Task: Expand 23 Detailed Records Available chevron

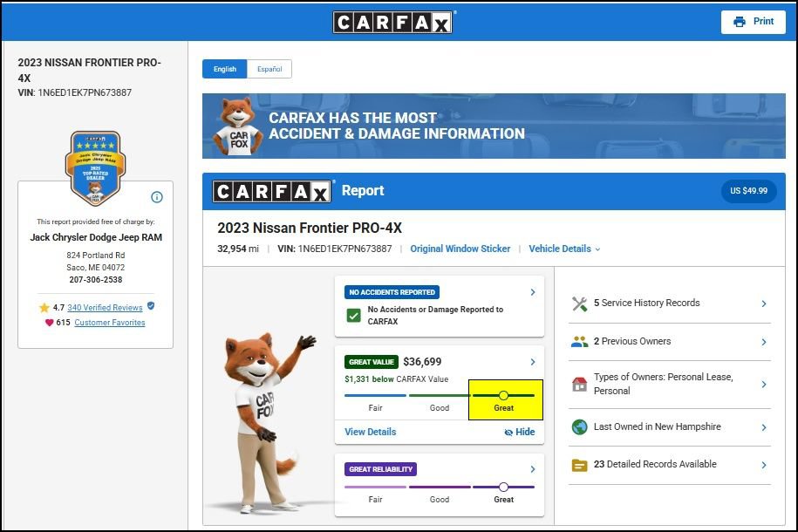Action: (764, 465)
